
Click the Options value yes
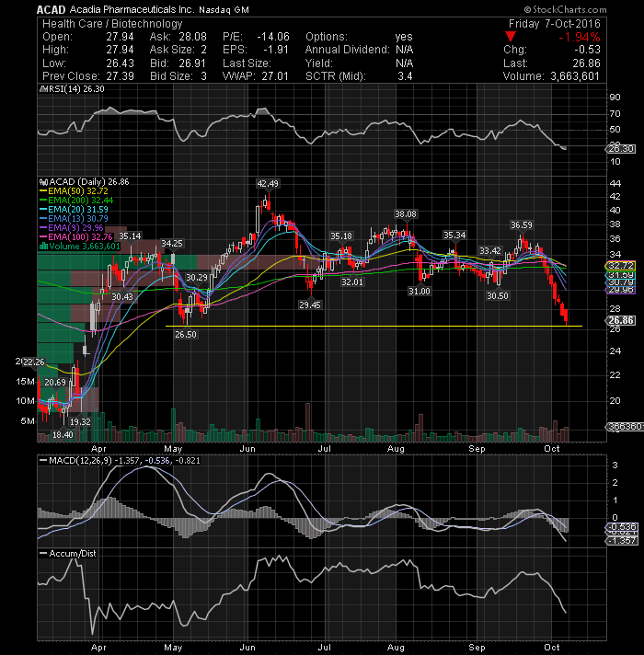(x=404, y=37)
